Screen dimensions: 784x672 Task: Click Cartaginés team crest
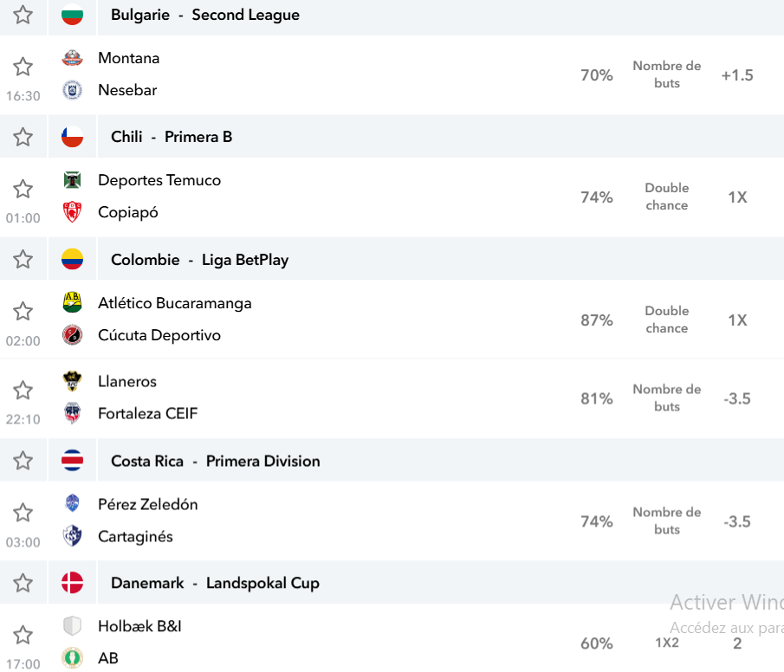point(72,535)
